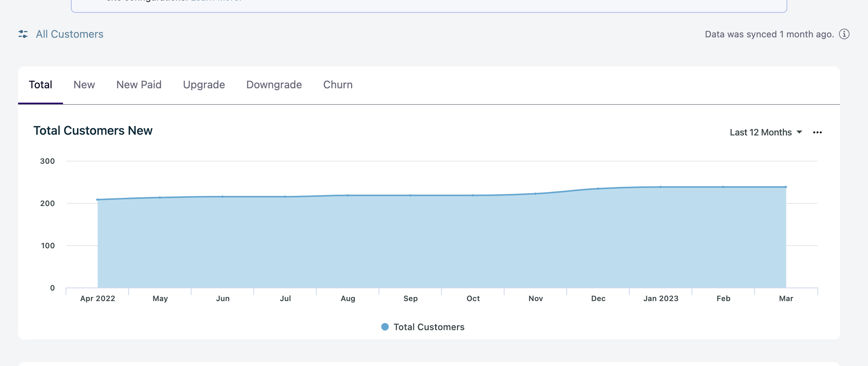Toggle Total Customers legend series
This screenshot has width=868, height=366.
tap(429, 327)
